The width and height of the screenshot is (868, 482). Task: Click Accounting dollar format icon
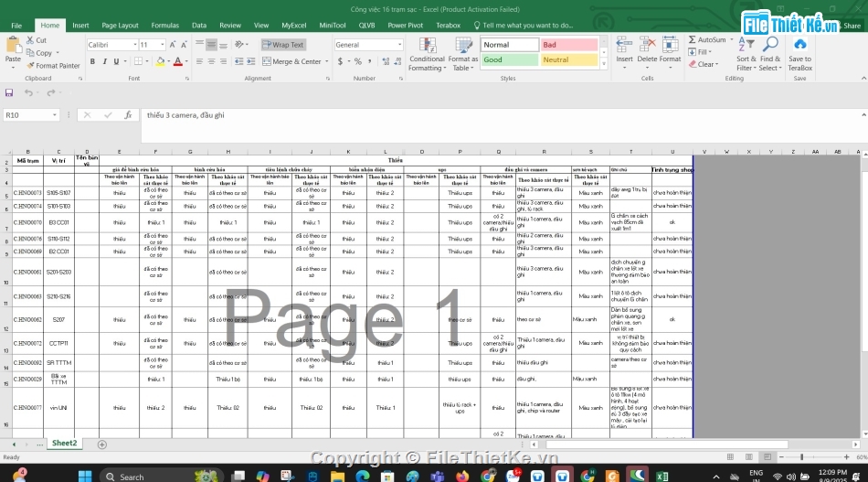pyautogui.click(x=340, y=61)
